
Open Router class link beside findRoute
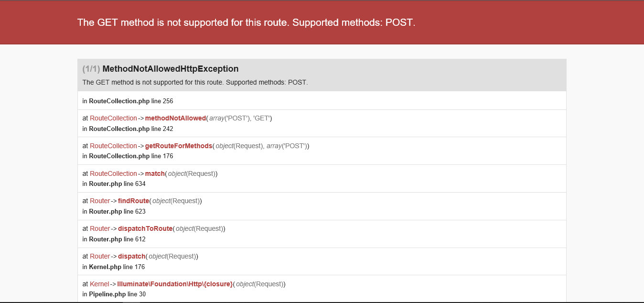click(100, 201)
